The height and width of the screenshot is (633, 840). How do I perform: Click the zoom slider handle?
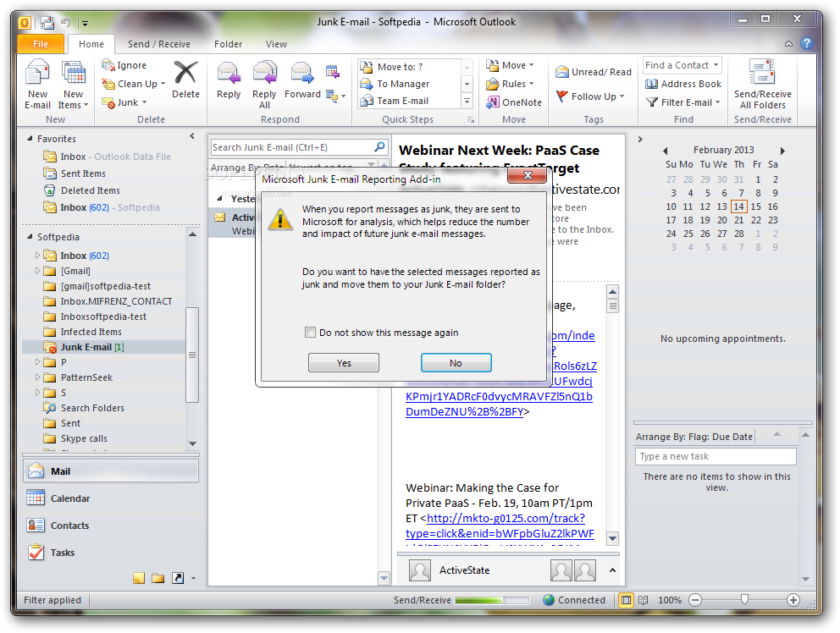(x=744, y=600)
